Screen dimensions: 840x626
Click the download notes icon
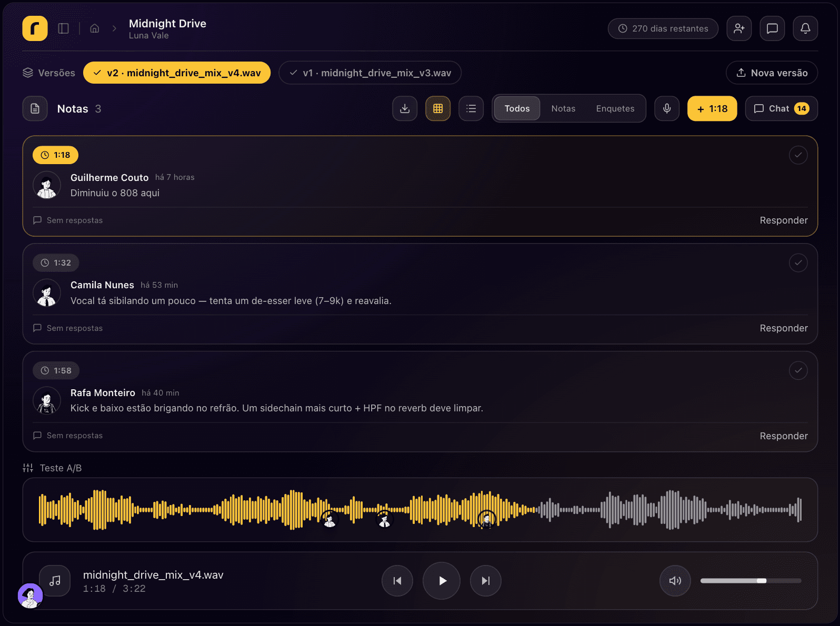pos(405,108)
